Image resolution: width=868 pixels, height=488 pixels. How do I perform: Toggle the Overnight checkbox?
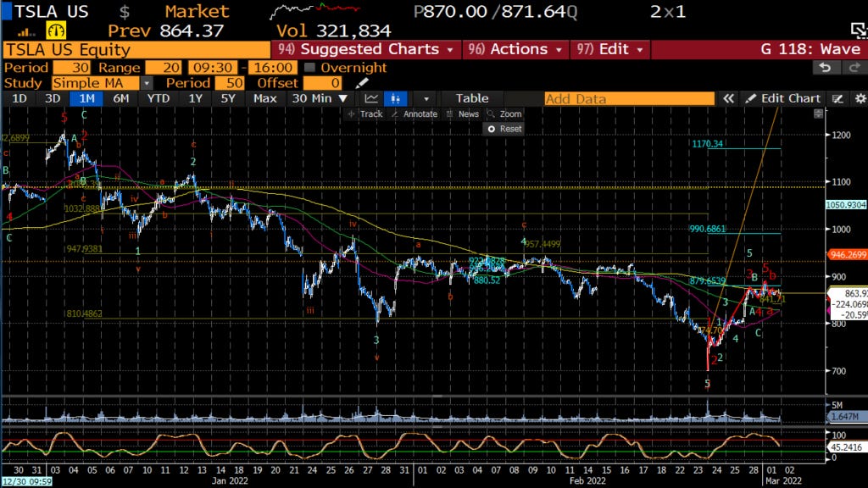click(310, 68)
